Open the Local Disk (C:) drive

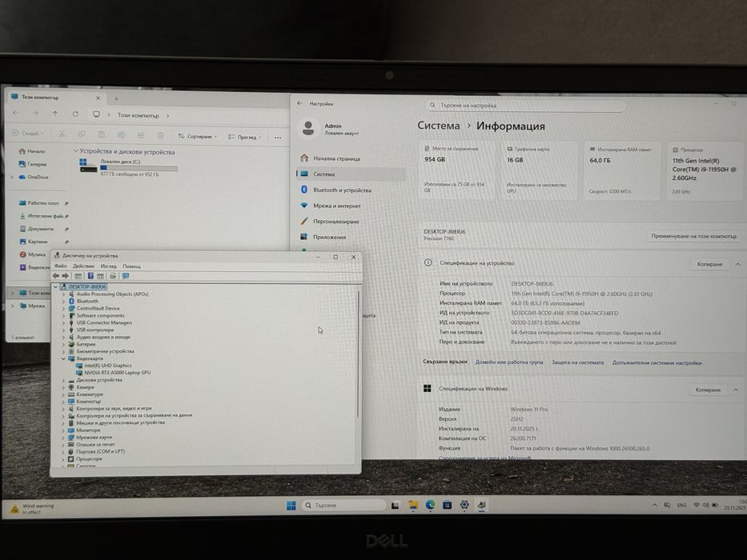coord(127,168)
